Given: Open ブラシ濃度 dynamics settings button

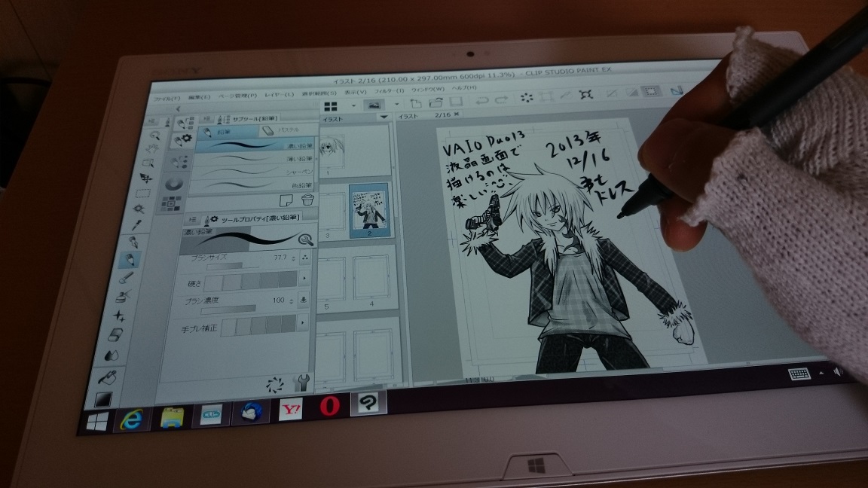Looking at the screenshot, I should [x=304, y=299].
